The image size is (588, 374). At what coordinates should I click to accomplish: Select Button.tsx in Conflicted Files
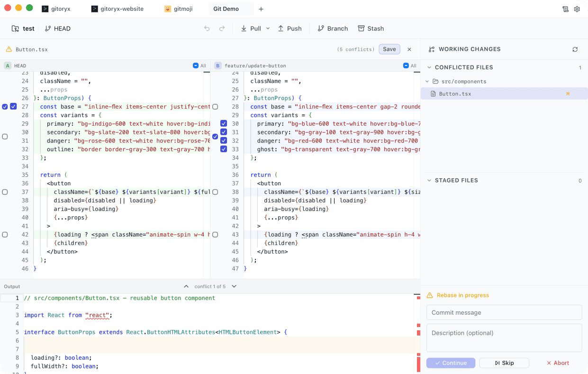click(504, 94)
